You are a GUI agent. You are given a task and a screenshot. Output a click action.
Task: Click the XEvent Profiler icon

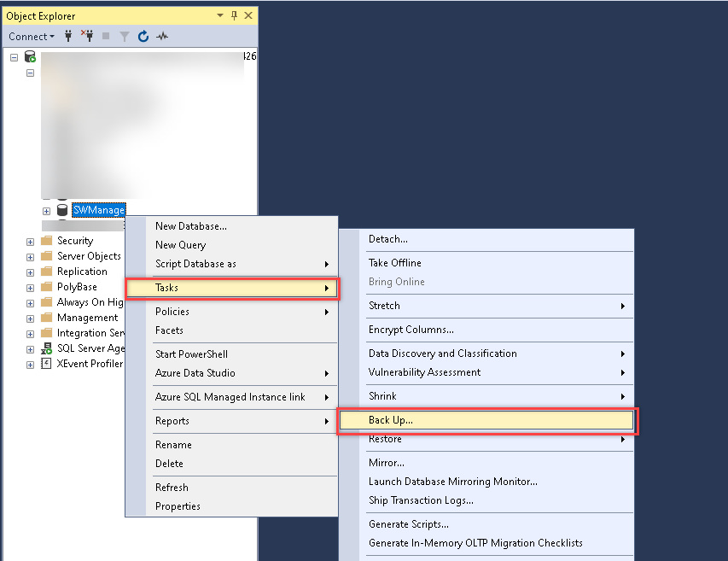pyautogui.click(x=47, y=363)
